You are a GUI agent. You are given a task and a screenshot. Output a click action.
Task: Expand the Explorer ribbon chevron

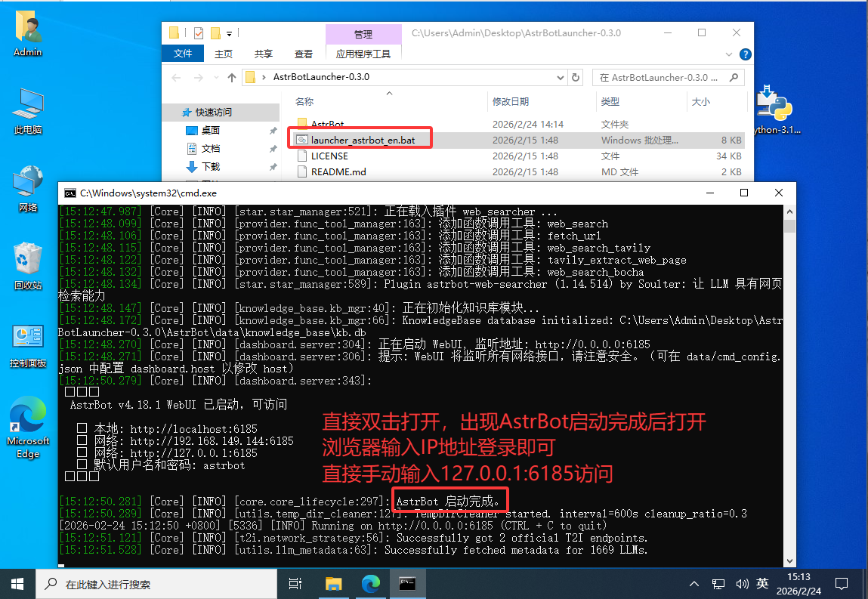tap(728, 54)
